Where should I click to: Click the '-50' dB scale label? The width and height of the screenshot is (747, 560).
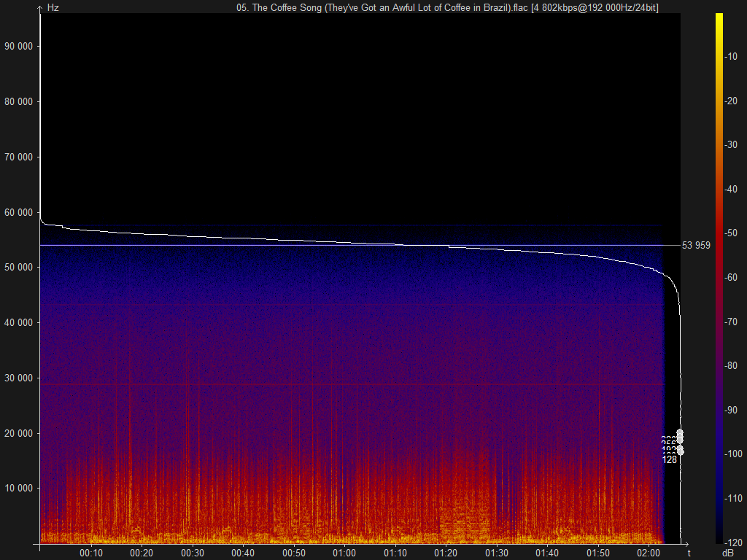pyautogui.click(x=731, y=233)
